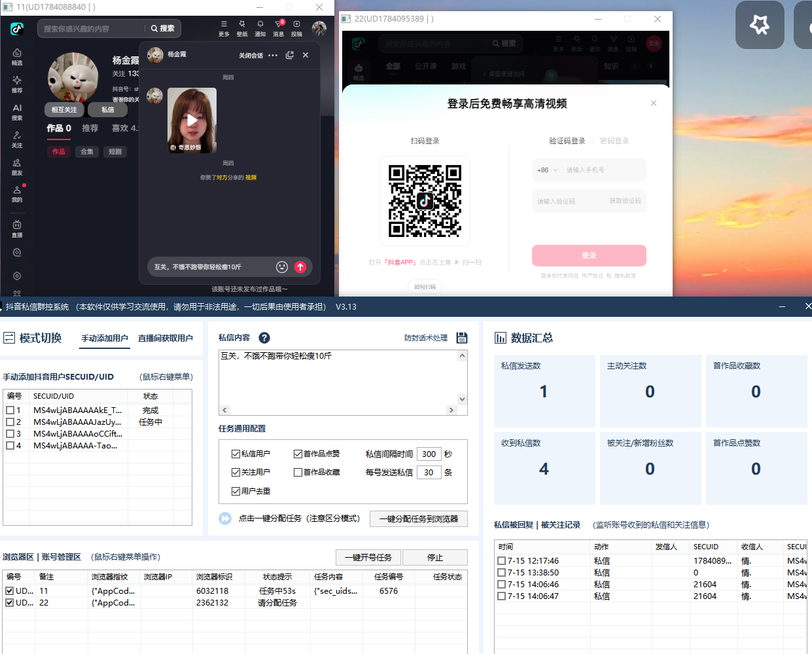Uncheck browser row with 备注 22

[10, 602]
